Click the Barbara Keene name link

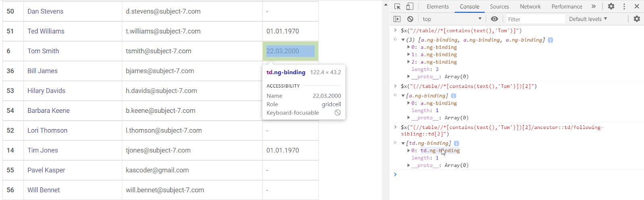pos(48,110)
